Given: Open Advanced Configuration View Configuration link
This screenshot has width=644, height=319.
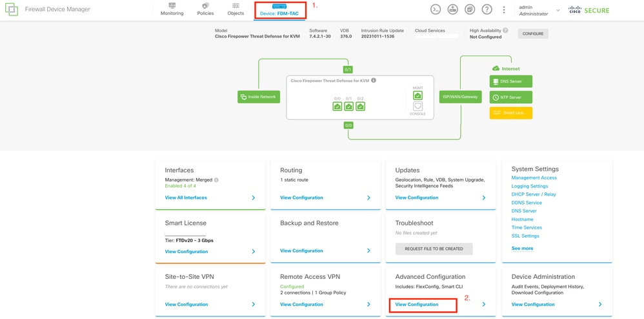Looking at the screenshot, I should pyautogui.click(x=416, y=305).
